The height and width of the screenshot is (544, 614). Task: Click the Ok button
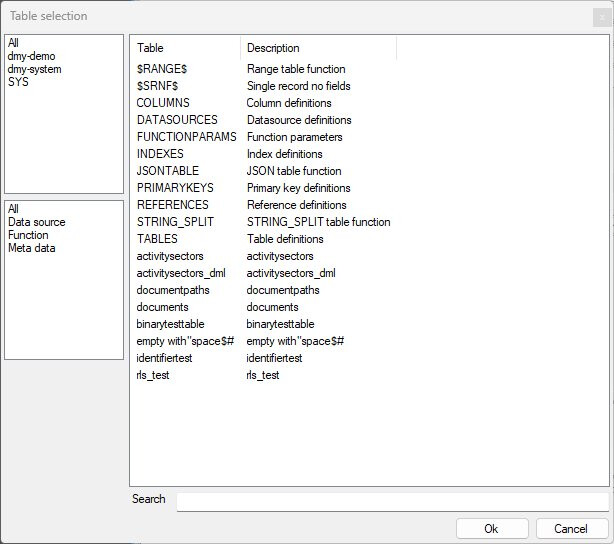click(x=491, y=528)
